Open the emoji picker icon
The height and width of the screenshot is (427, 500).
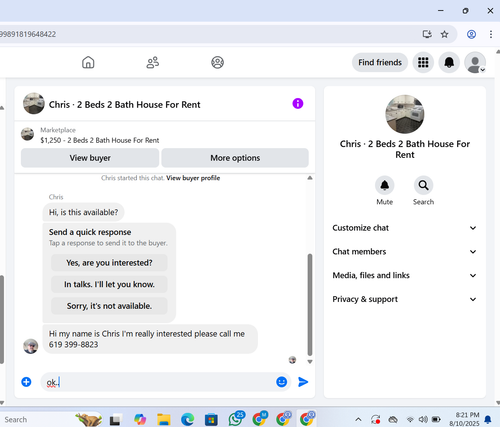(282, 382)
